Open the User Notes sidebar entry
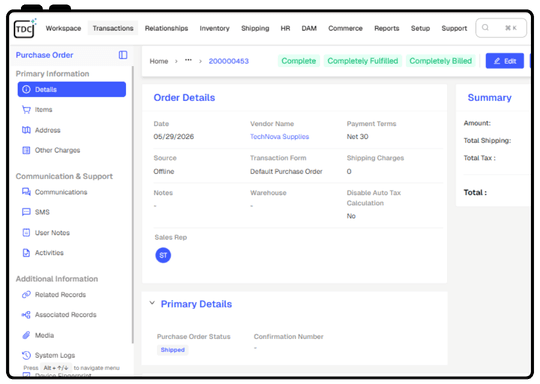This screenshot has width=540, height=384. 72,233
